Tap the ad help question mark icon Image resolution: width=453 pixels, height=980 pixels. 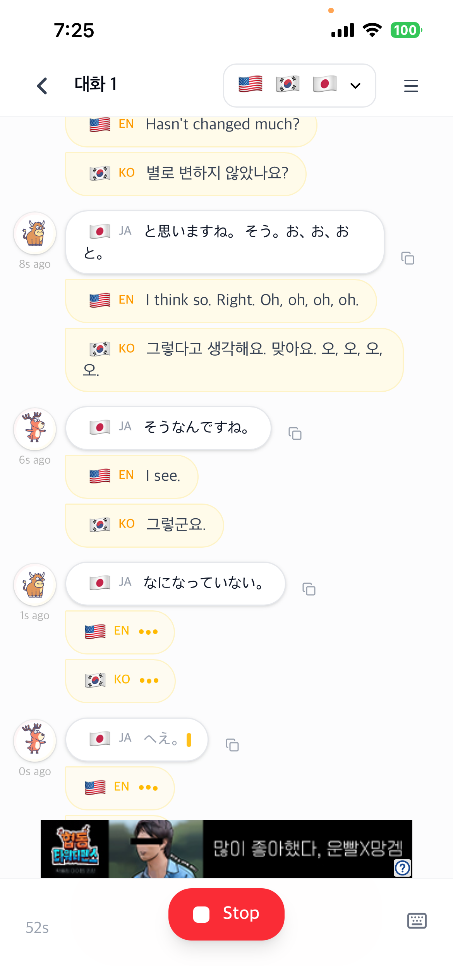[x=402, y=868]
